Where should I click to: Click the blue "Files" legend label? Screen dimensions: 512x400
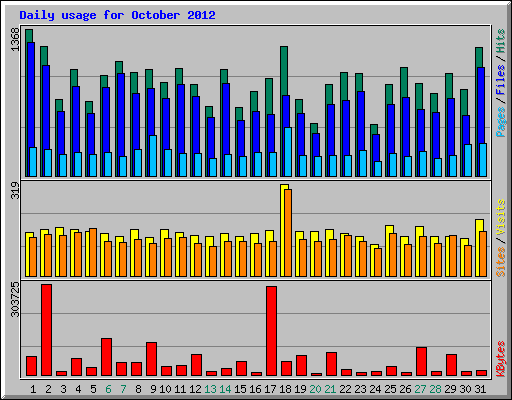click(501, 80)
